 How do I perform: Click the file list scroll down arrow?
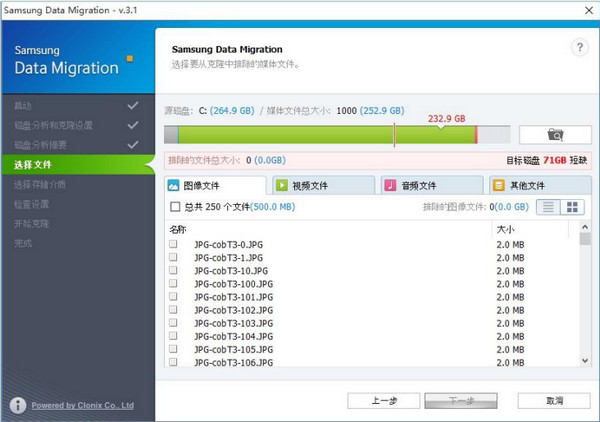pos(585,360)
